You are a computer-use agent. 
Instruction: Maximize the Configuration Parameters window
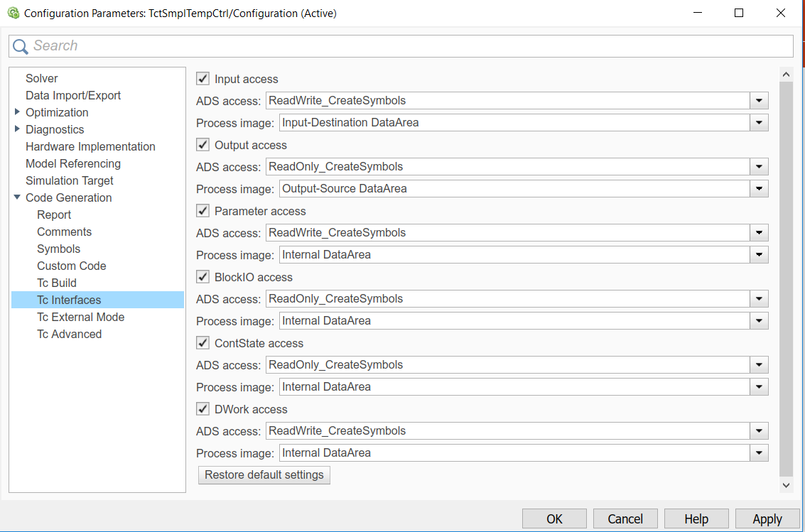[x=739, y=13]
